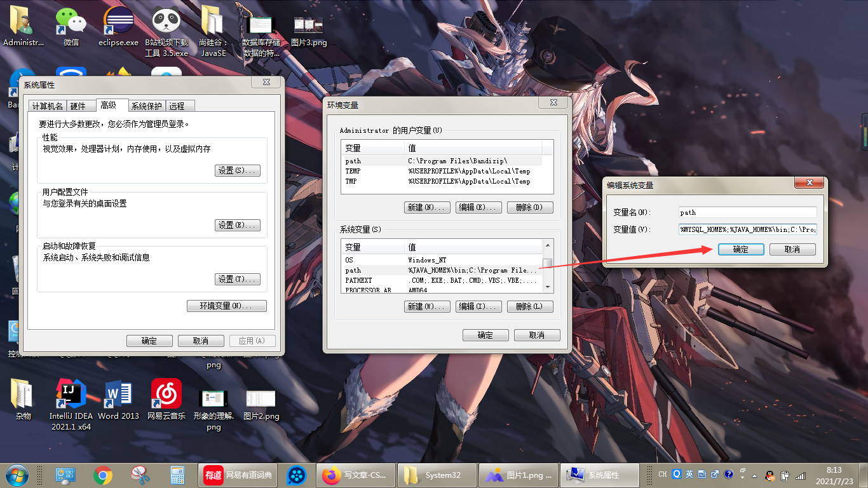The width and height of the screenshot is (868, 488).
Task: Toggle the 英 input mode indicator
Action: (x=690, y=474)
